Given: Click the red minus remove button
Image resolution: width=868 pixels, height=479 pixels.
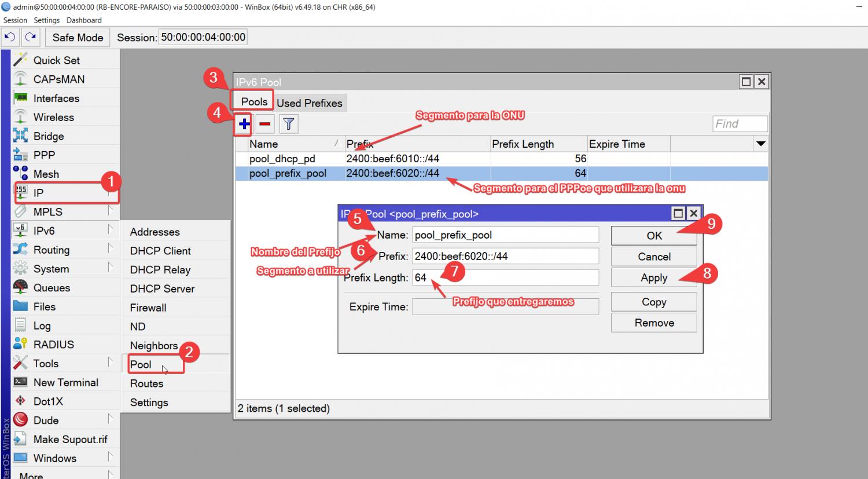Looking at the screenshot, I should pyautogui.click(x=265, y=124).
